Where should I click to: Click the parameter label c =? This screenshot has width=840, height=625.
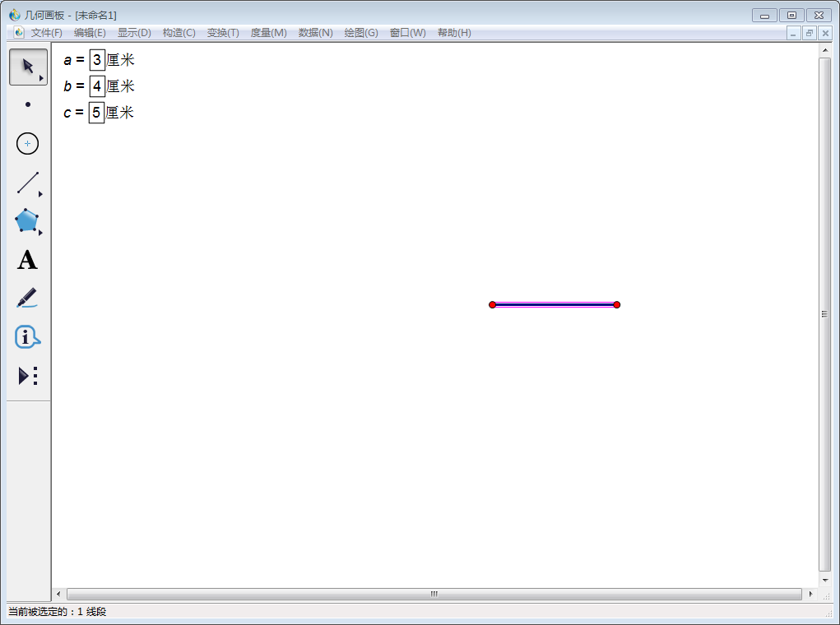[x=73, y=113]
